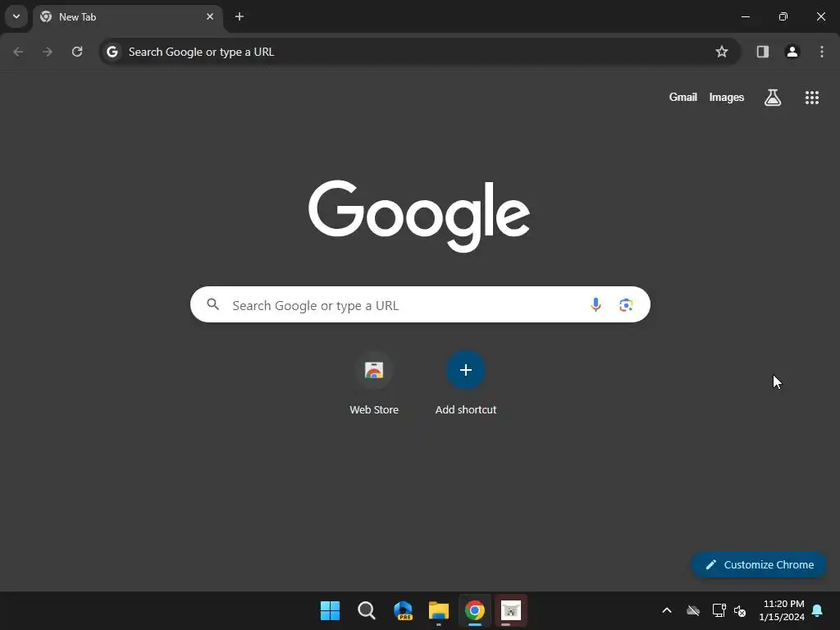
Task: Close the Chrome window
Action: pyautogui.click(x=820, y=16)
